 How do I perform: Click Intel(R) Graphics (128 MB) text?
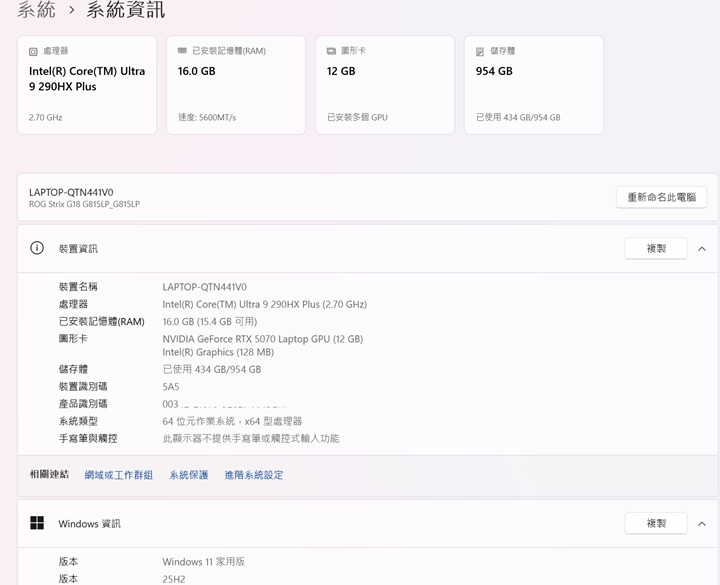point(218,352)
